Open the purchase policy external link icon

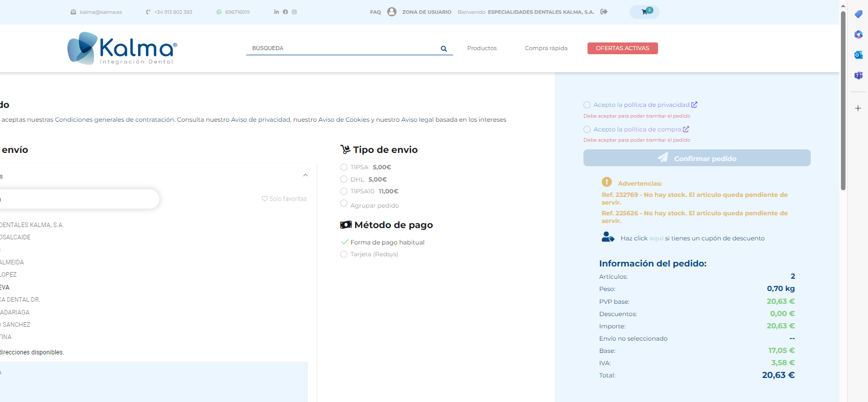[x=686, y=129]
